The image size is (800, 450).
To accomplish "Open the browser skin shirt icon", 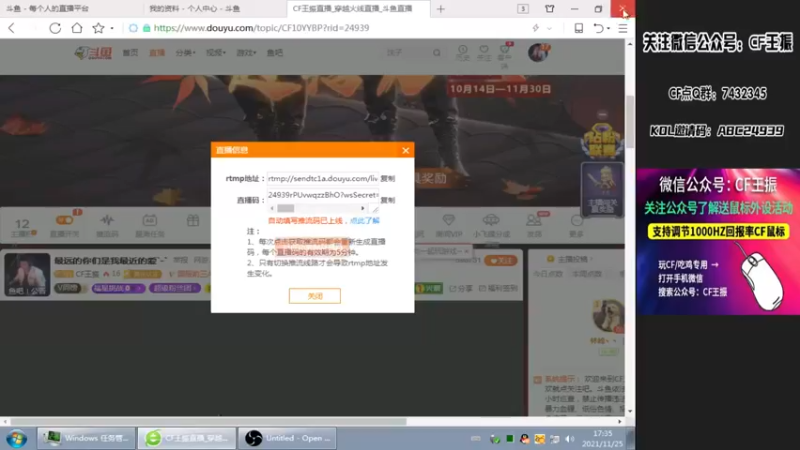I will (549, 9).
